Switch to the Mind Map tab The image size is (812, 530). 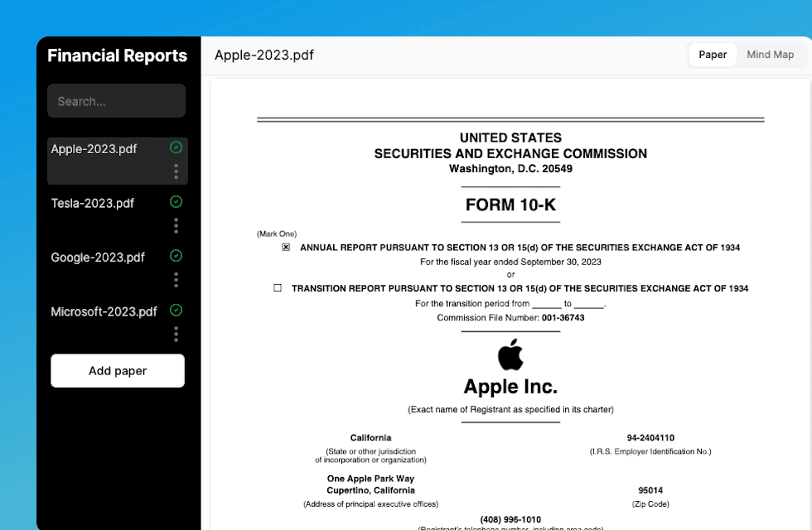(770, 55)
